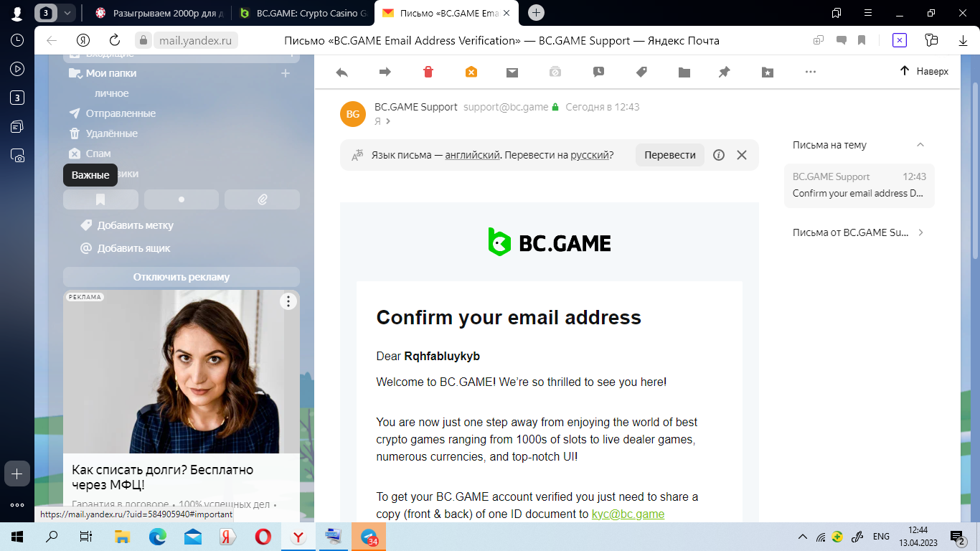Viewport: 980px width, 551px height.
Task: Click the русский language link
Action: point(590,155)
